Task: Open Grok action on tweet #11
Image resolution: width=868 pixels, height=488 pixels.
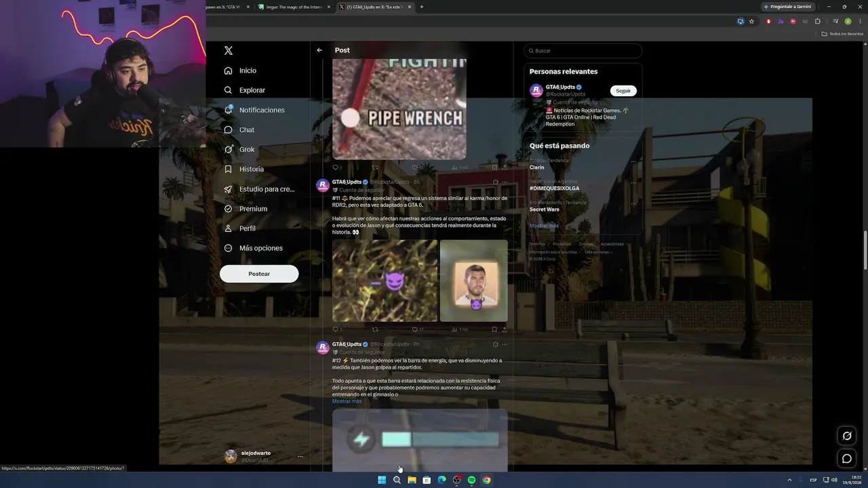Action: pos(496,182)
